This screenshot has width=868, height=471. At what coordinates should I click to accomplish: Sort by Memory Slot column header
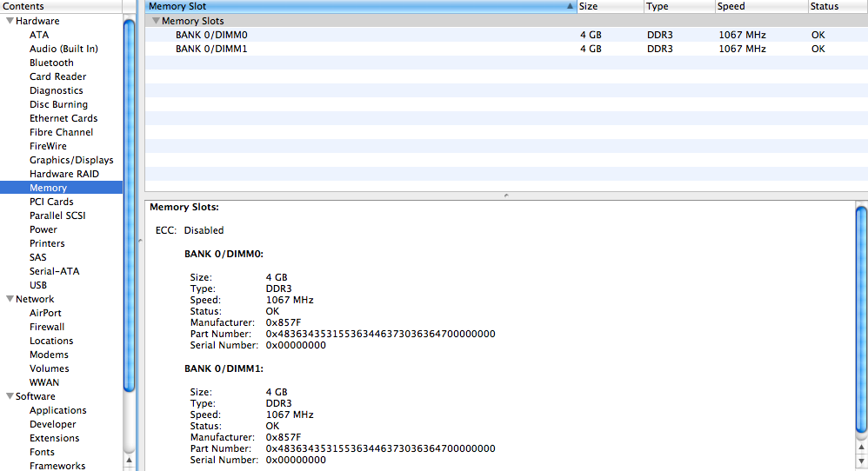[x=360, y=7]
